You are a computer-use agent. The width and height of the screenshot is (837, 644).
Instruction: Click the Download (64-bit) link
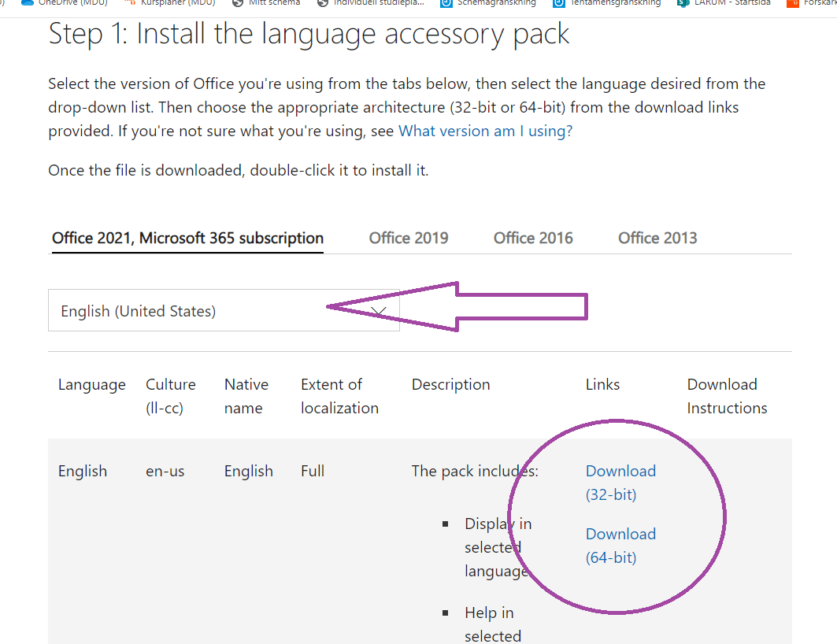click(620, 545)
